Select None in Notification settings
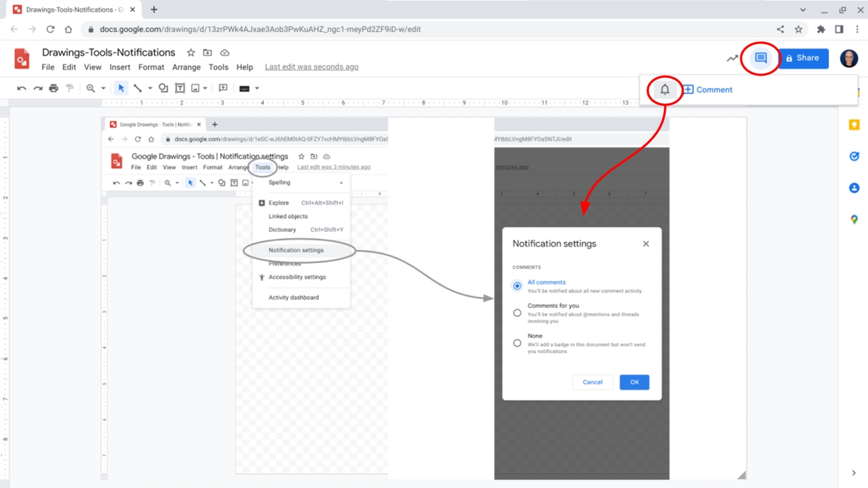 (517, 342)
